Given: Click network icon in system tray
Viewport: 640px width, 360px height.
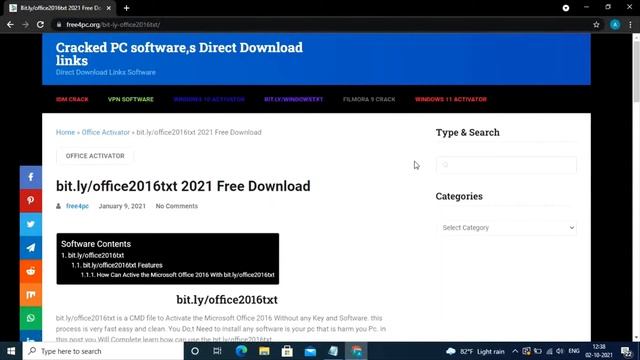Looking at the screenshot, I should coord(549,351).
